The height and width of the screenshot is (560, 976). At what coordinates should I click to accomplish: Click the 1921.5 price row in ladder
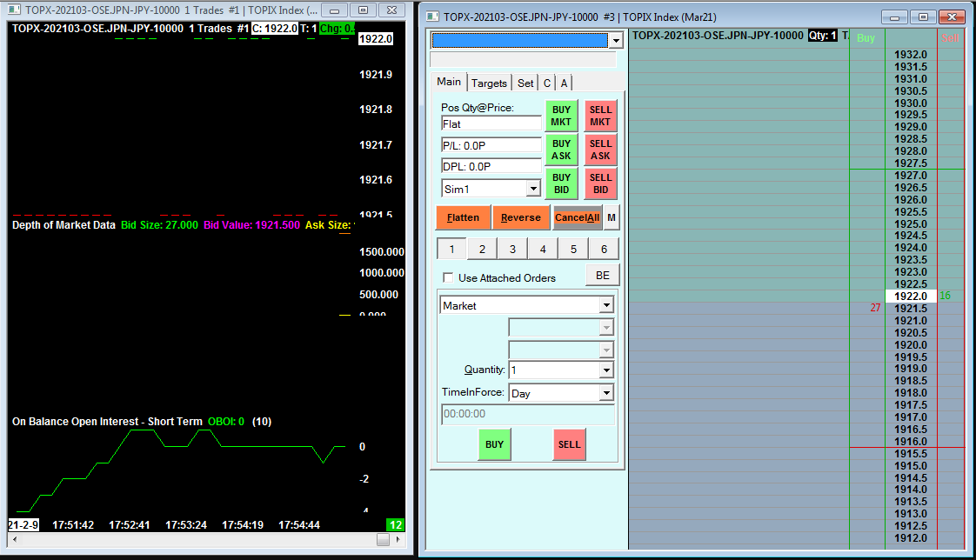(x=911, y=309)
